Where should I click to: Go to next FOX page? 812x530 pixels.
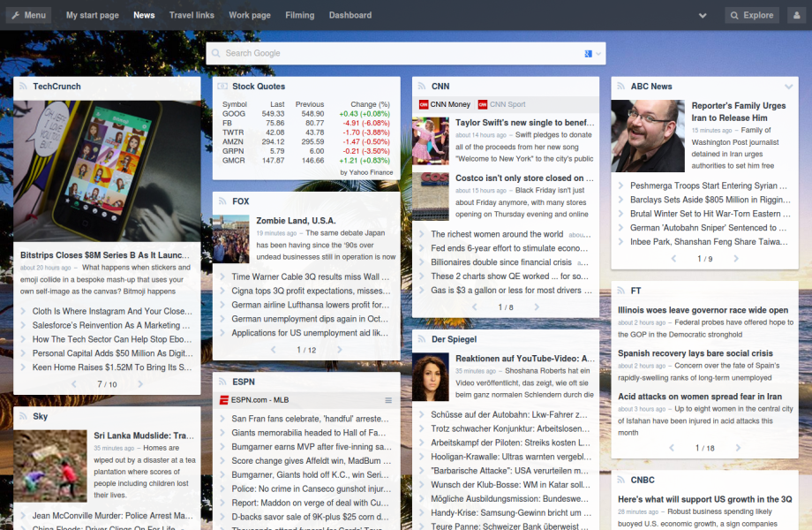[339, 350]
